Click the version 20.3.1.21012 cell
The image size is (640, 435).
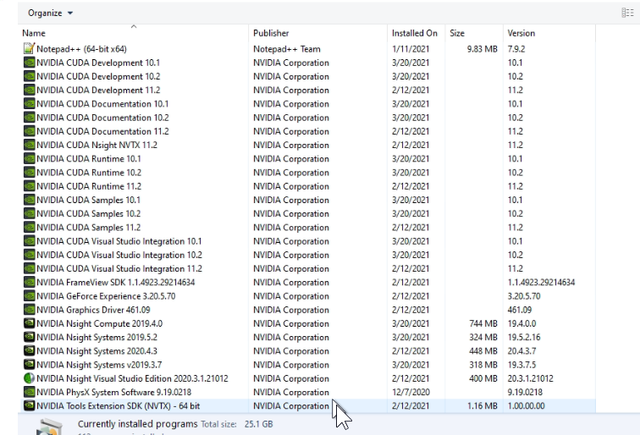pos(531,378)
